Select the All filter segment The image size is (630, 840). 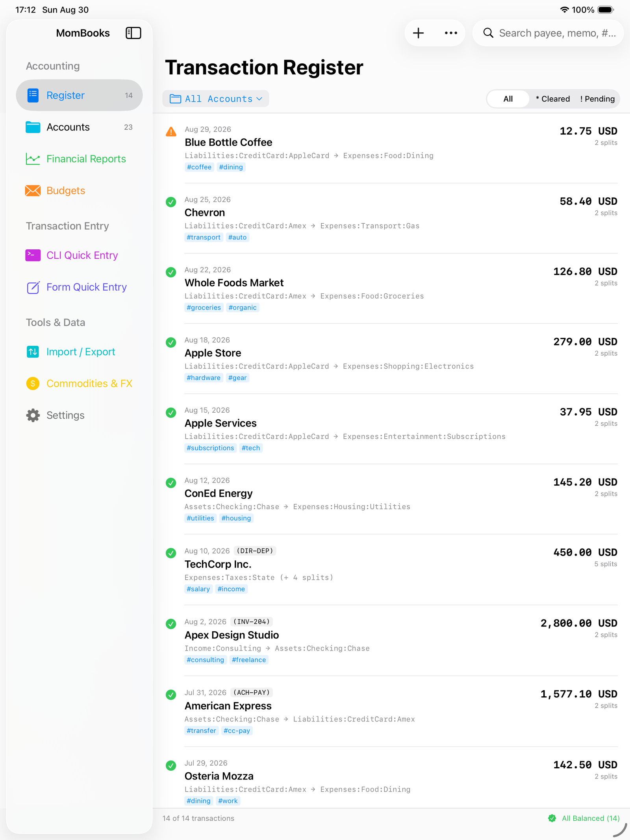[x=508, y=99]
